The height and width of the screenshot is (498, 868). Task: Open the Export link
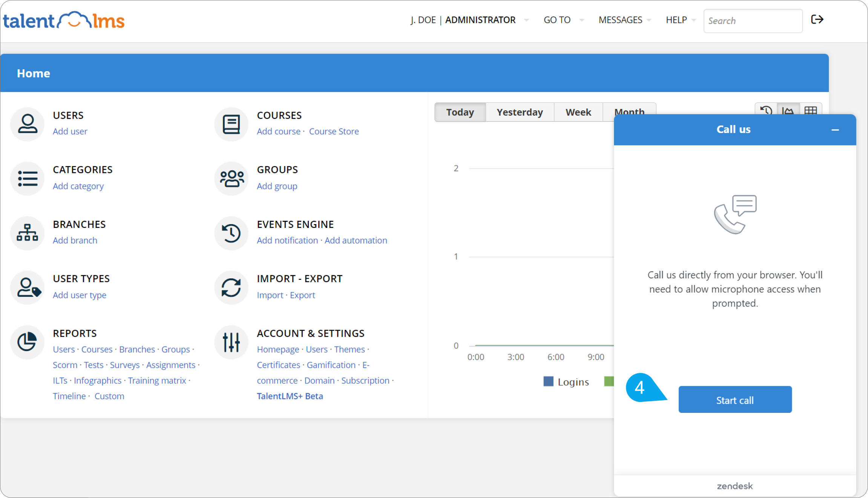point(302,295)
